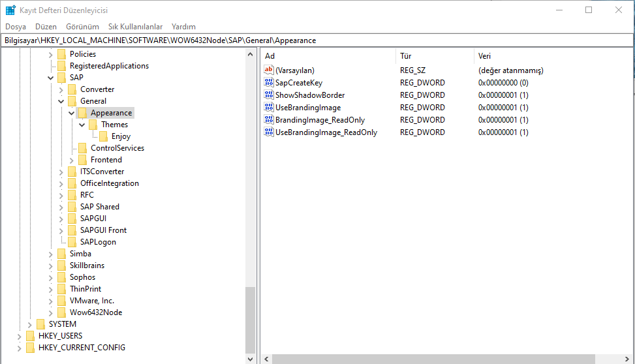Open the Görünüm menu
This screenshot has height=364, width=635.
tap(83, 27)
